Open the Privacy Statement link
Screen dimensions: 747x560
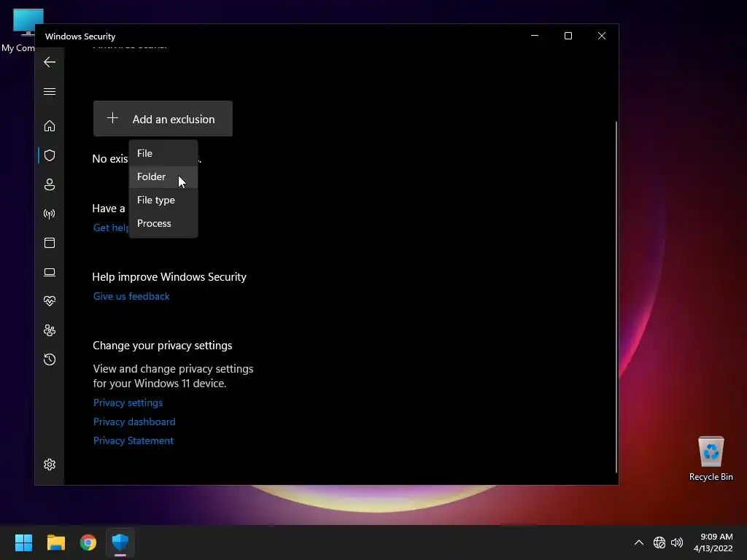[x=133, y=441]
